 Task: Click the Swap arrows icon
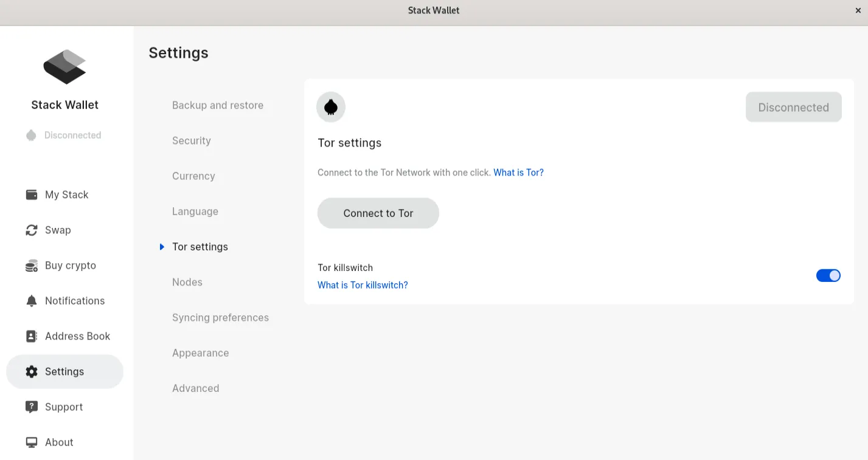[32, 230]
